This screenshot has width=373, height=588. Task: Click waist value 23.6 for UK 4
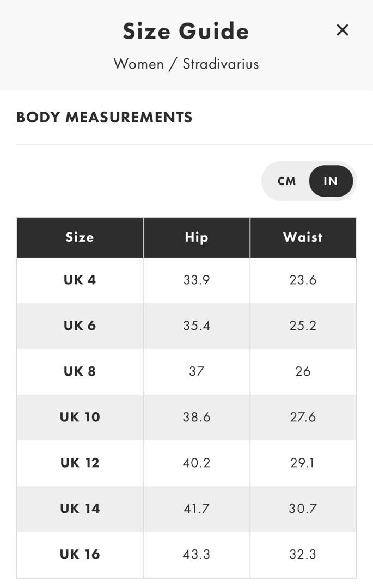pos(303,280)
